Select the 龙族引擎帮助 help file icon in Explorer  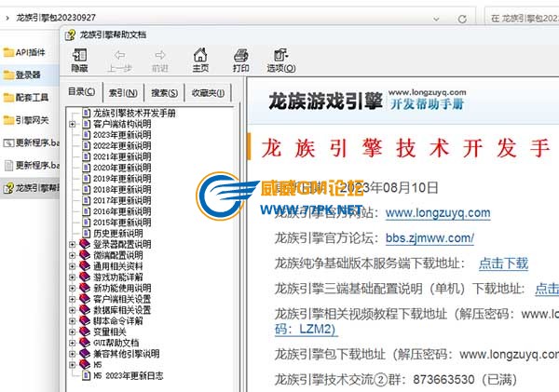8,188
